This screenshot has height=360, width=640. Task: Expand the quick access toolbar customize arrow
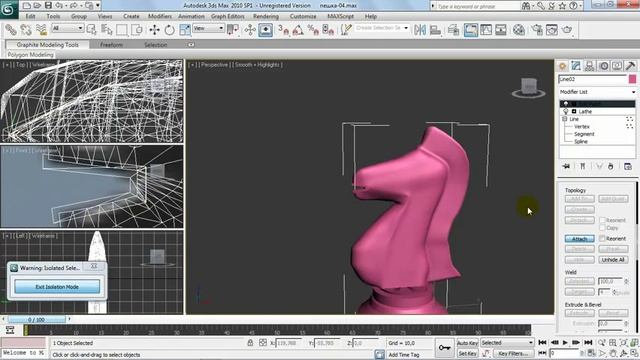98,5
